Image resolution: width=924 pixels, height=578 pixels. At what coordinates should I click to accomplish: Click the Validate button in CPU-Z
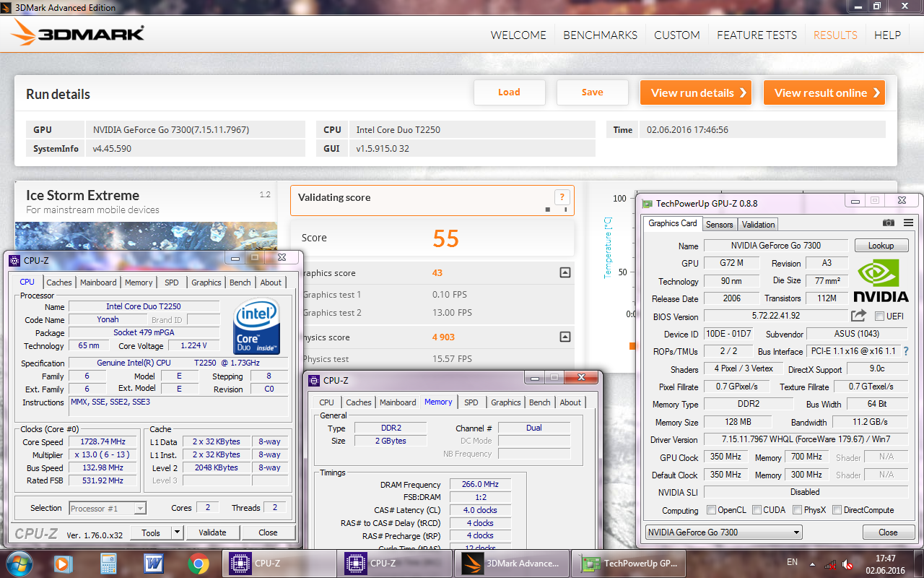(212, 532)
